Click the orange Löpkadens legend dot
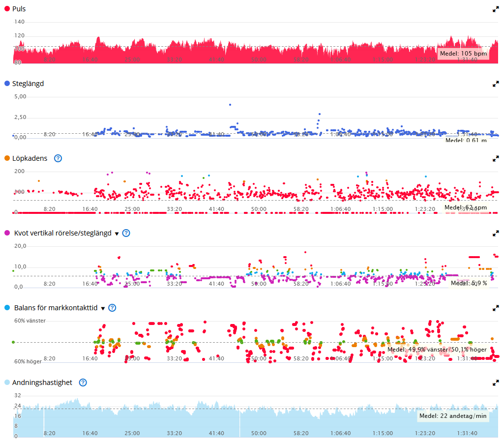 (x=7, y=158)
